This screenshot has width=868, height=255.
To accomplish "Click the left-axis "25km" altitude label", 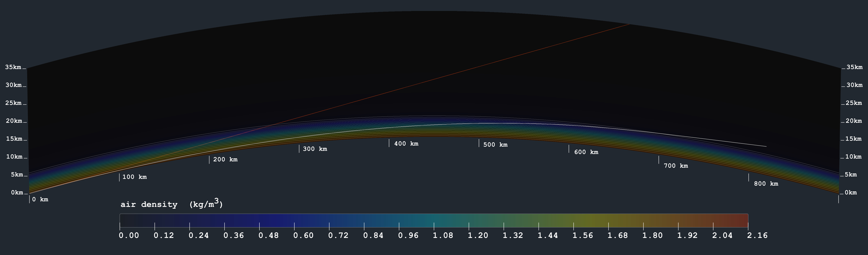I will pos(14,103).
